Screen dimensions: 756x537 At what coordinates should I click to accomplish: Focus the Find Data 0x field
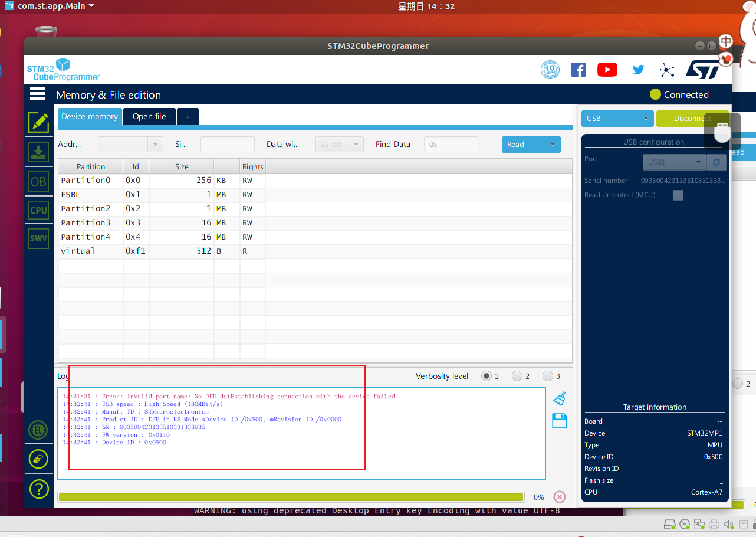pos(451,144)
